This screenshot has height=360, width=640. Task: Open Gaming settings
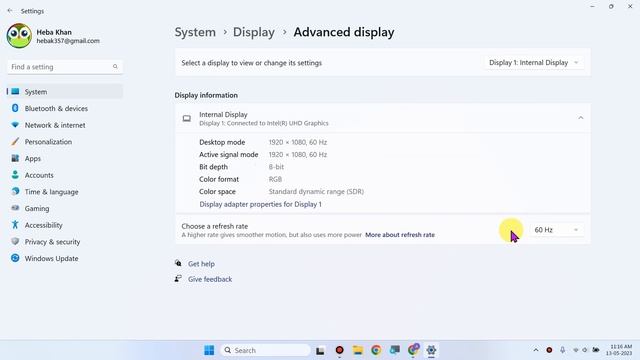click(x=65, y=209)
